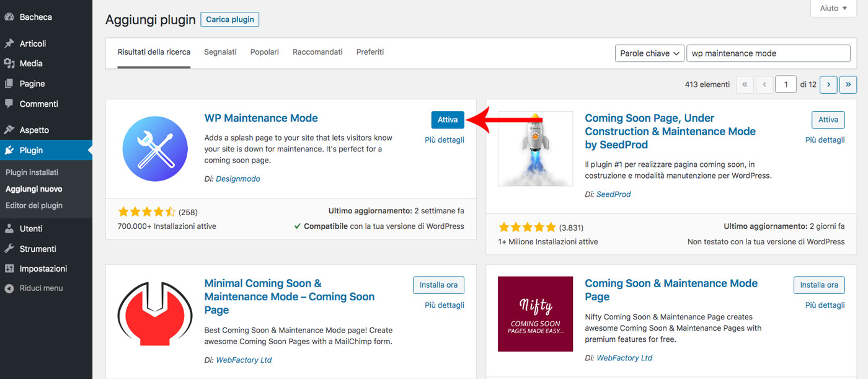868x379 pixels.
Task: Click the '413 elementi' results count
Action: tap(707, 84)
